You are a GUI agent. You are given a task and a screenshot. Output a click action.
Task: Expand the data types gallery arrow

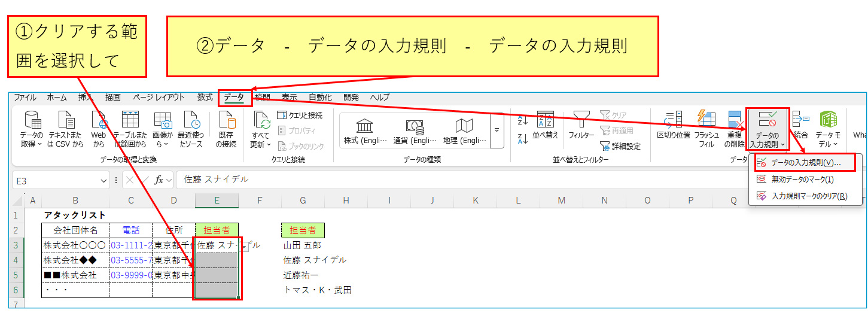[x=497, y=130]
